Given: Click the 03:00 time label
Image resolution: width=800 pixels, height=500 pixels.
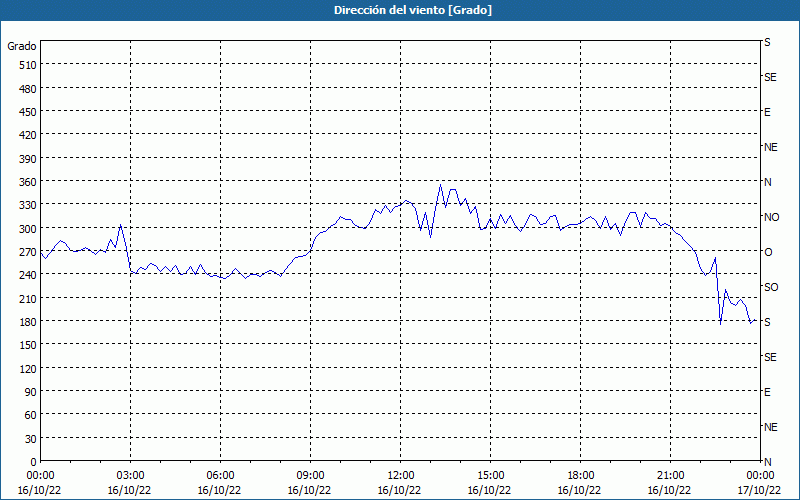Looking at the screenshot, I should [130, 476].
